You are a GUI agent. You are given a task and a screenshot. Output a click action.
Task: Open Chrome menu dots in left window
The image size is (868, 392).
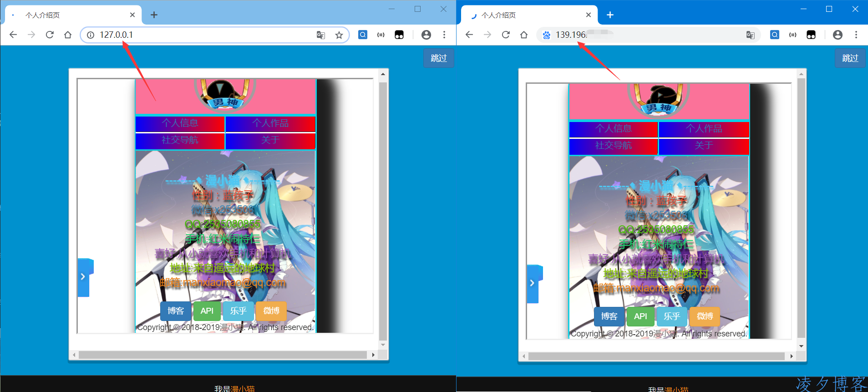click(444, 35)
